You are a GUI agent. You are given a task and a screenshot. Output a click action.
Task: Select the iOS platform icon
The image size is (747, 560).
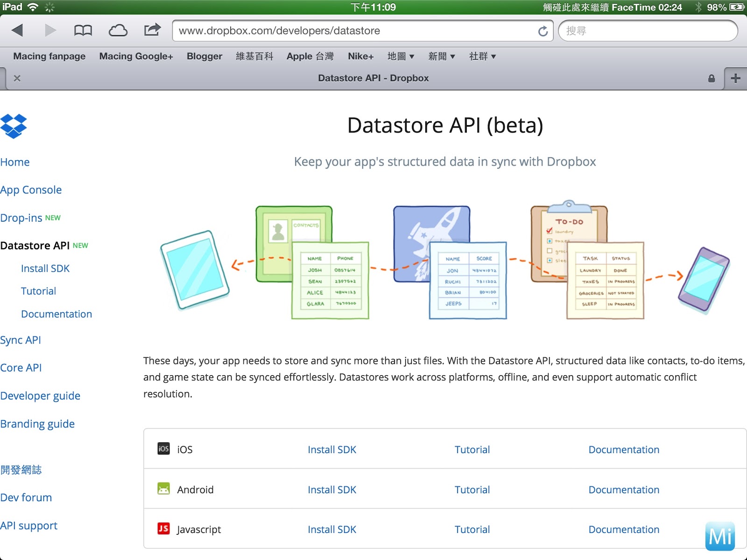163,449
